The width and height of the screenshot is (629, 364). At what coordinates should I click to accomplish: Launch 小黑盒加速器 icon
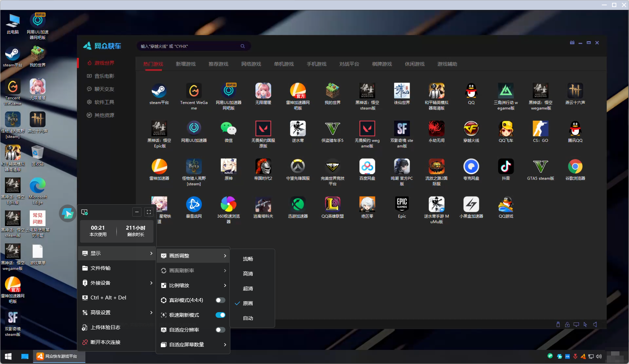coord(471,207)
